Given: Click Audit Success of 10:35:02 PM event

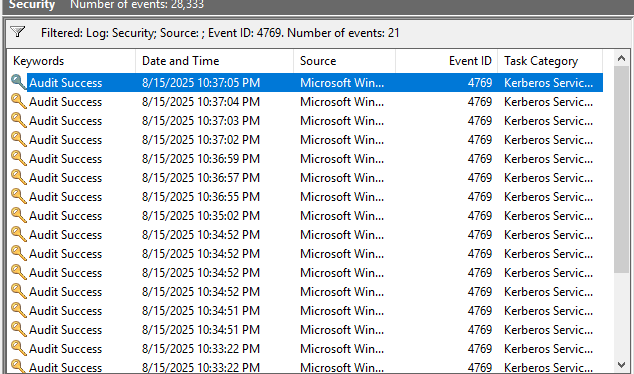Looking at the screenshot, I should pos(66,216).
